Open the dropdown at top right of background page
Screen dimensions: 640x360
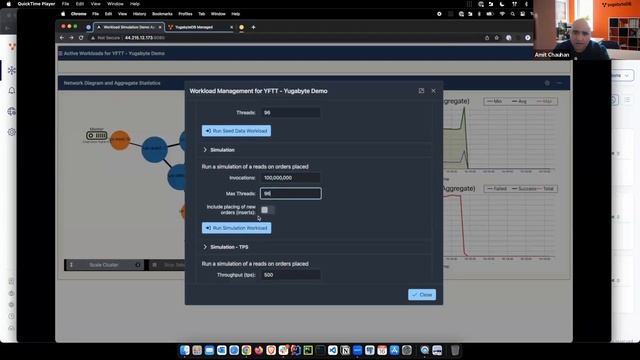pyautogui.click(x=623, y=76)
